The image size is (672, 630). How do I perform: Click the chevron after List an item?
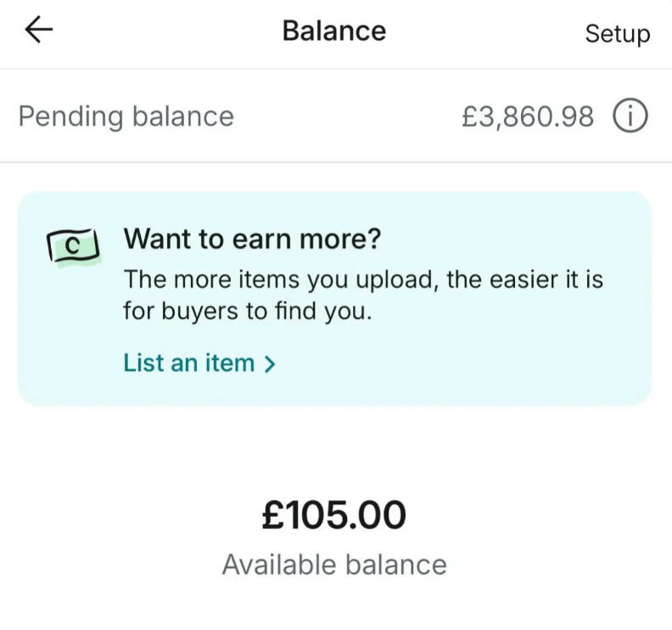(x=270, y=364)
